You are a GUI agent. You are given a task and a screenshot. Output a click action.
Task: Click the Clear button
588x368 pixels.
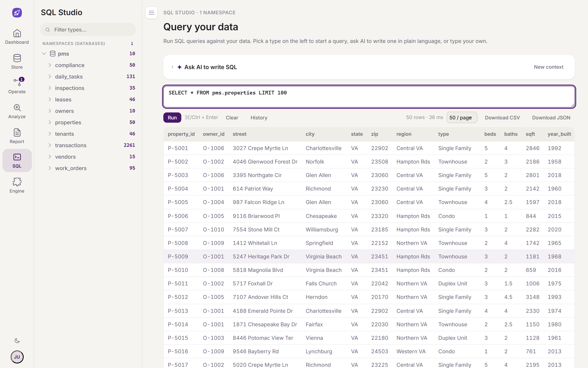coord(232,118)
